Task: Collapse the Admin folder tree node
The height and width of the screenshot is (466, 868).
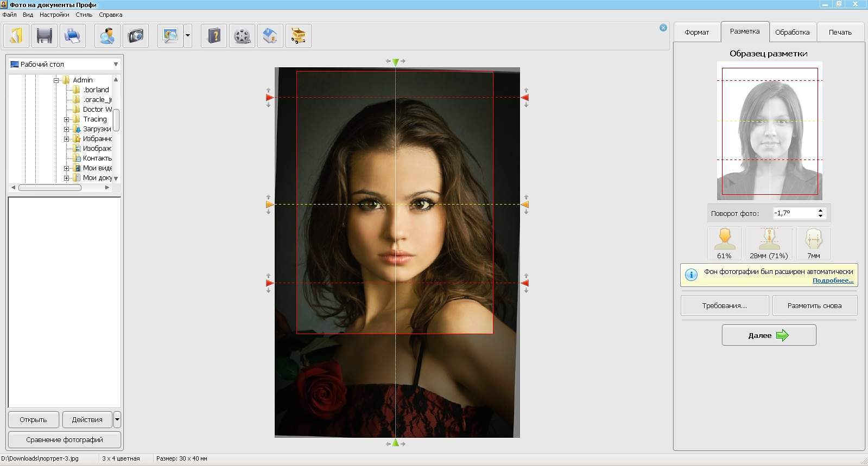Action: click(x=56, y=80)
